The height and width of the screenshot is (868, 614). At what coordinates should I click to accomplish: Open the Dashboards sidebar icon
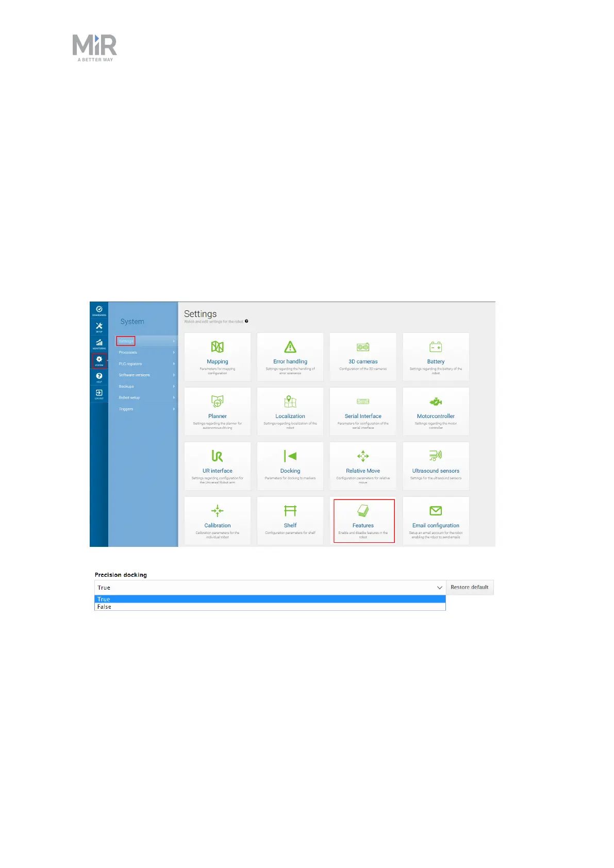tap(99, 310)
